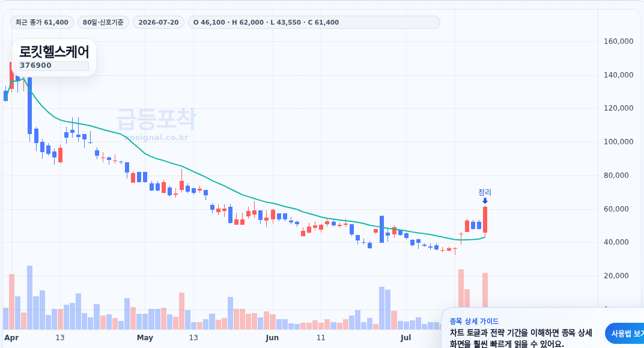Viewport: 644px width, 348px height.
Task: Click the 종목 상세 가이드 heading
Action: pos(474,322)
